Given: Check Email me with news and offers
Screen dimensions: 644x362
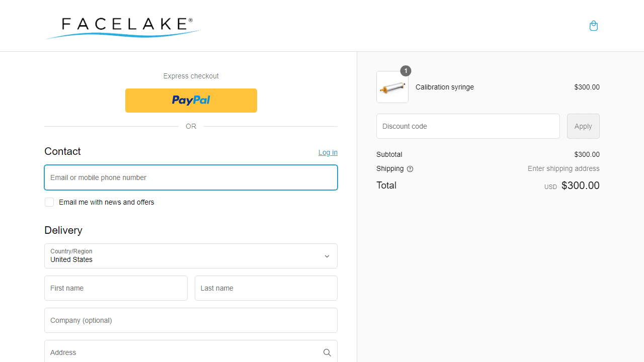Looking at the screenshot, I should pos(49,202).
